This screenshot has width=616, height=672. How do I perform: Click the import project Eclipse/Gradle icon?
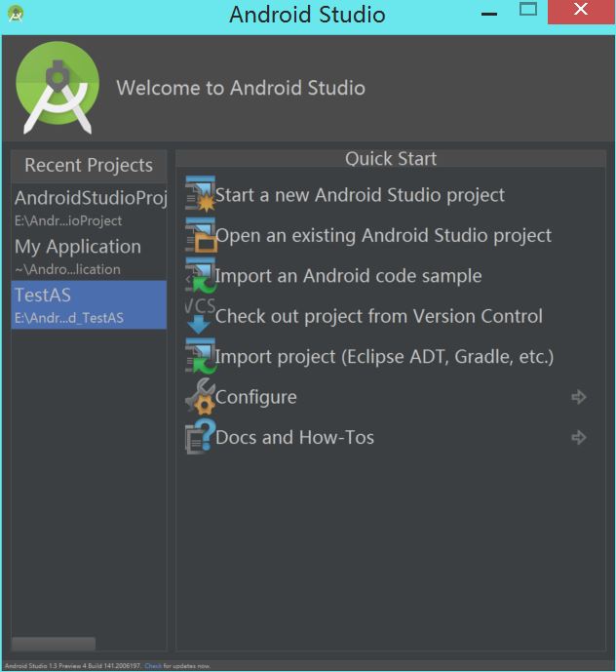(200, 357)
